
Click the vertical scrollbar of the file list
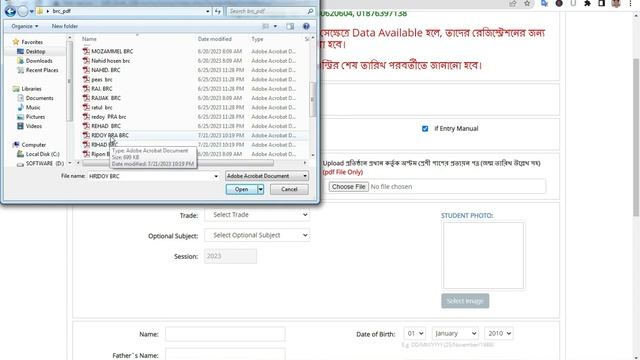[313, 99]
